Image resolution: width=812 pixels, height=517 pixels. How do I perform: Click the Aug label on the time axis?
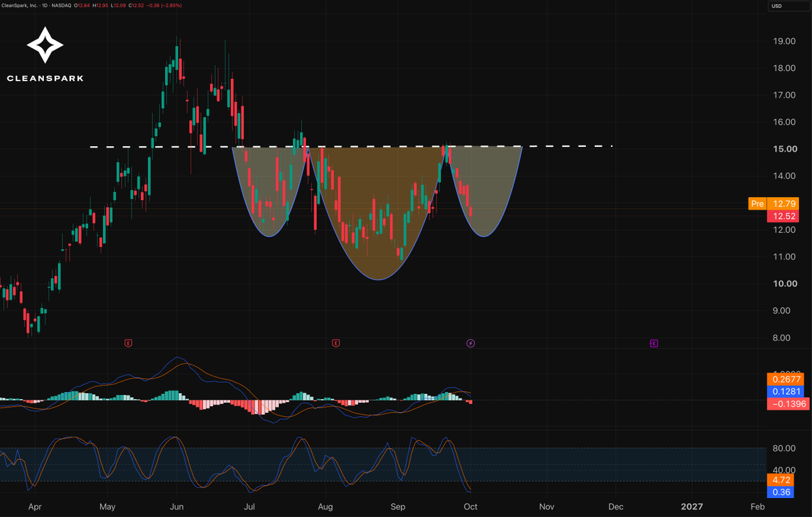(325, 506)
